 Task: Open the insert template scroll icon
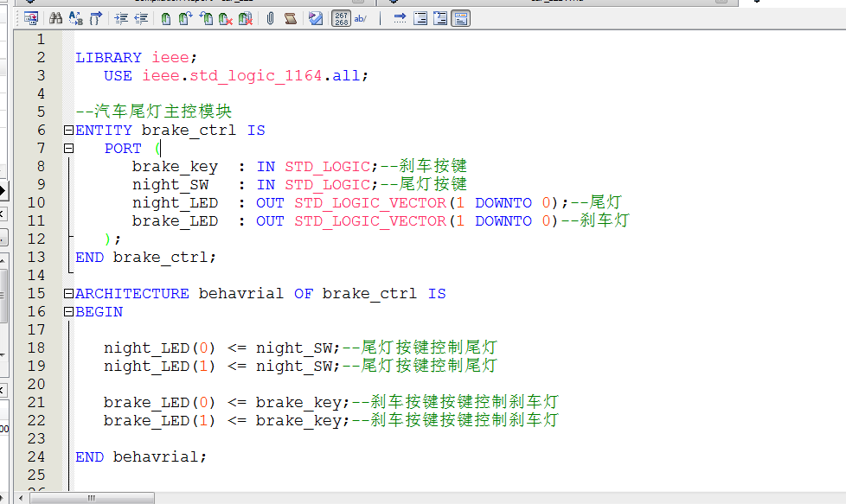[x=290, y=18]
